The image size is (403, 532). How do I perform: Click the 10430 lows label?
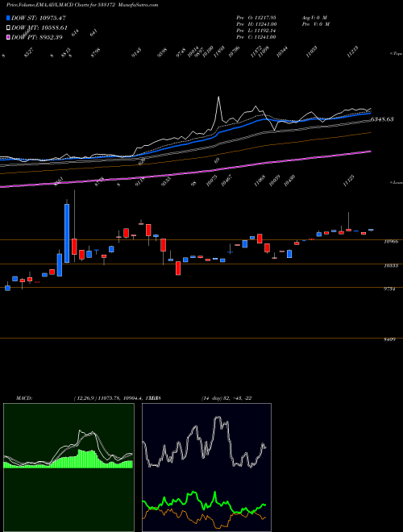[289, 179]
